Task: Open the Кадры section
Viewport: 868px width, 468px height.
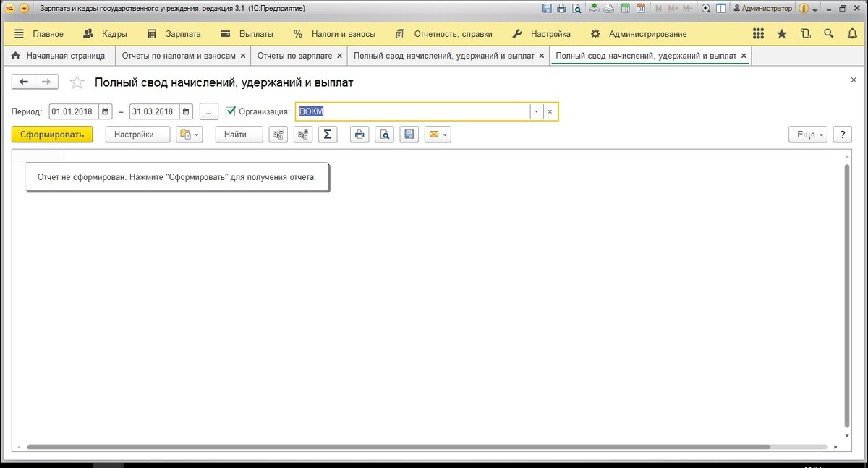Action: coord(105,34)
